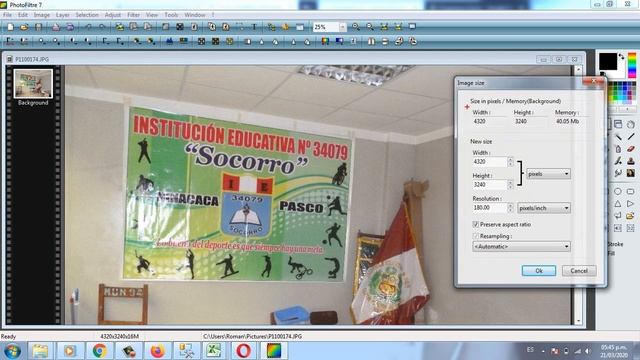Flip the image horizontally via toolbar icon

[x=371, y=41]
